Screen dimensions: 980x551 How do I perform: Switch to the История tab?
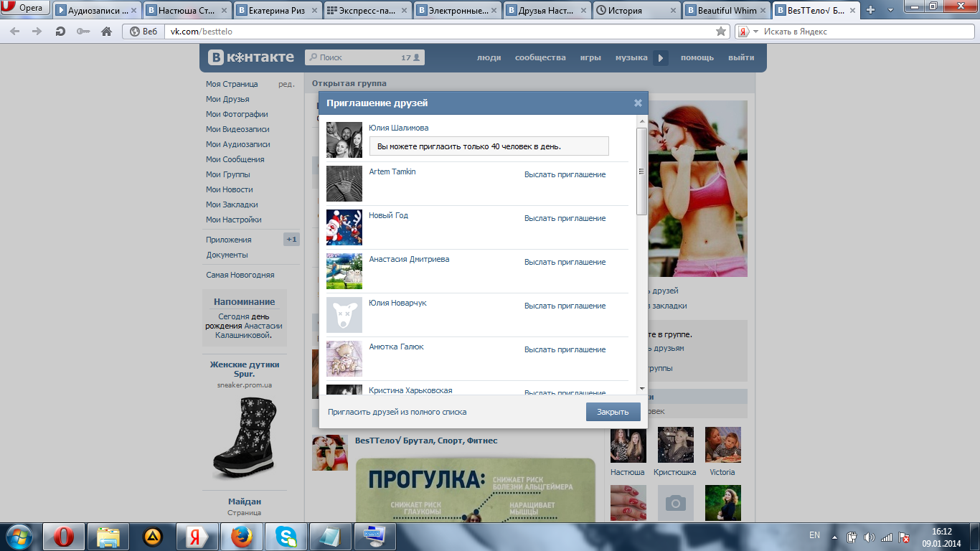[638, 10]
